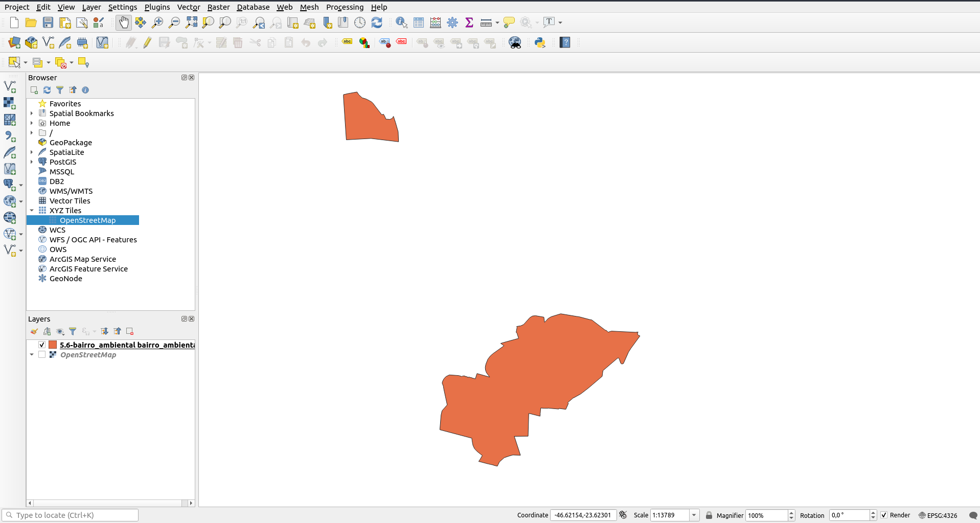Increase the Magnifier value with up arrow

[x=791, y=513]
